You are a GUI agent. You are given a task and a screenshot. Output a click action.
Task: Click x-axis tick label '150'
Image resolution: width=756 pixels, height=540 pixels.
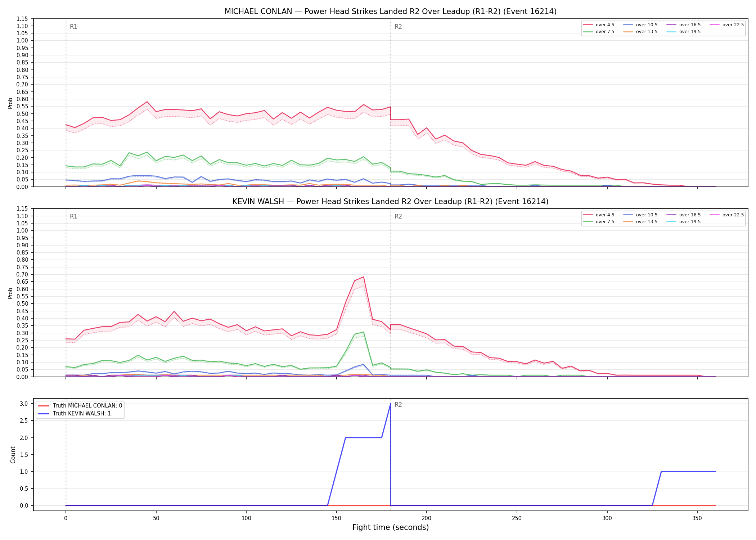pos(336,518)
